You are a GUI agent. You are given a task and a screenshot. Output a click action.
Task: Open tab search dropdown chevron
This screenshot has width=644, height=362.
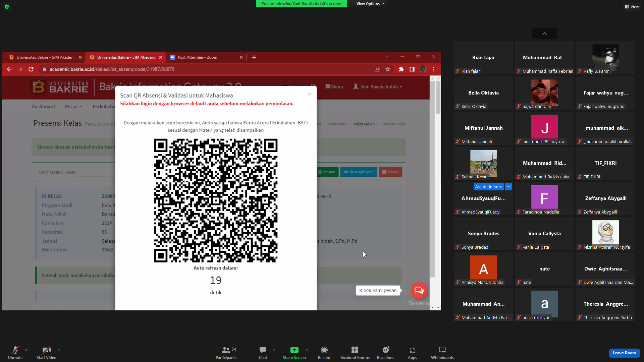coord(387,56)
